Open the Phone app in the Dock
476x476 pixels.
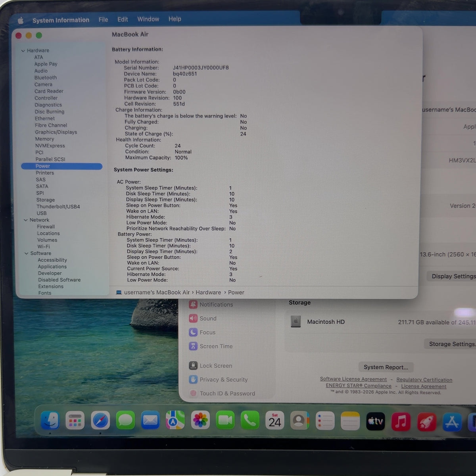(250, 421)
